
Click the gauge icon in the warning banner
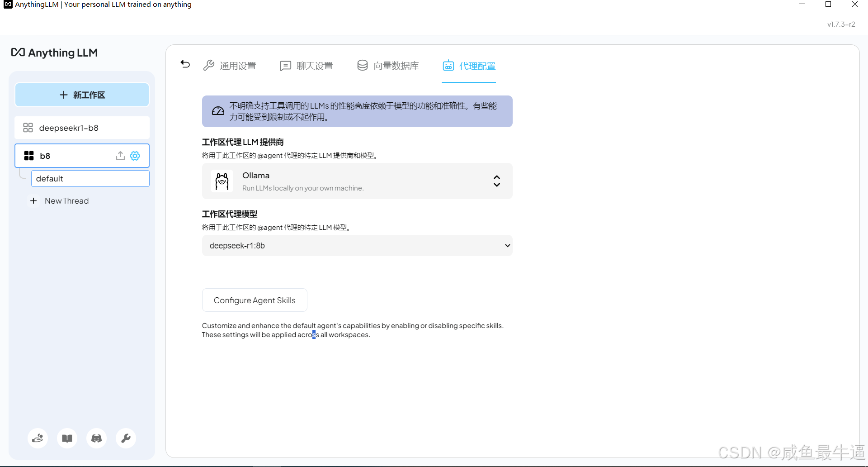click(218, 111)
